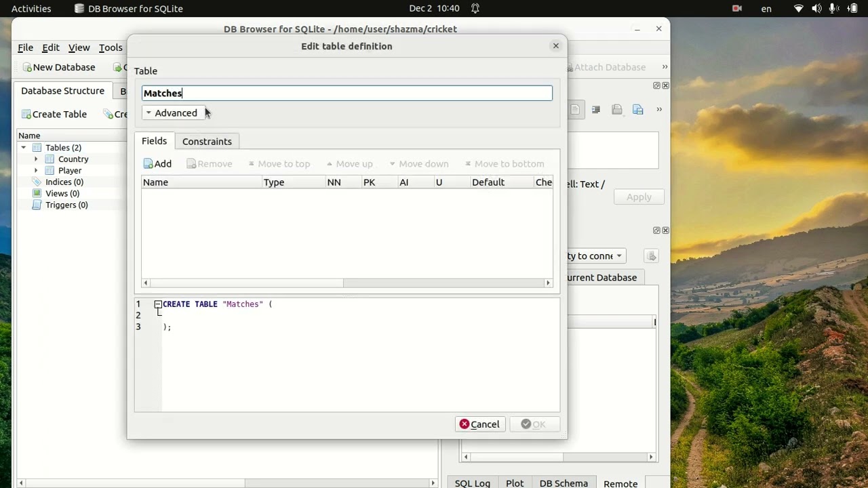Select the Triggers (0) scroll icon
The width and height of the screenshot is (868, 488).
pyautogui.click(x=38, y=205)
